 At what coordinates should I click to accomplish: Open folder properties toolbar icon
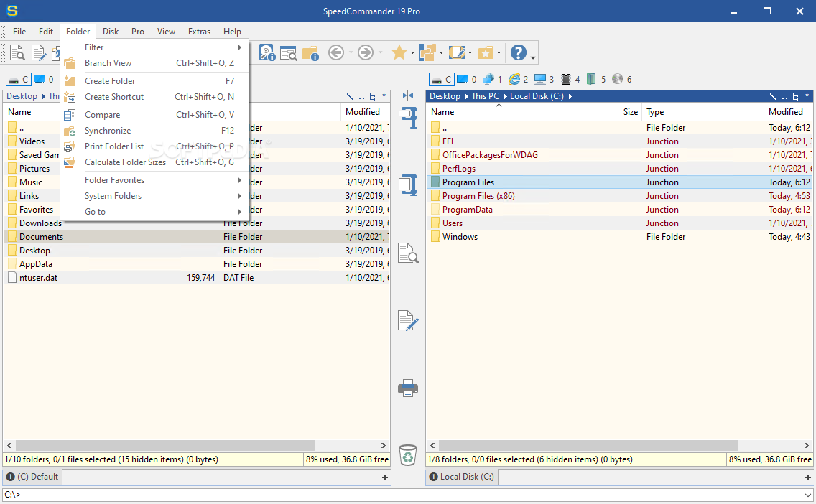pos(311,52)
